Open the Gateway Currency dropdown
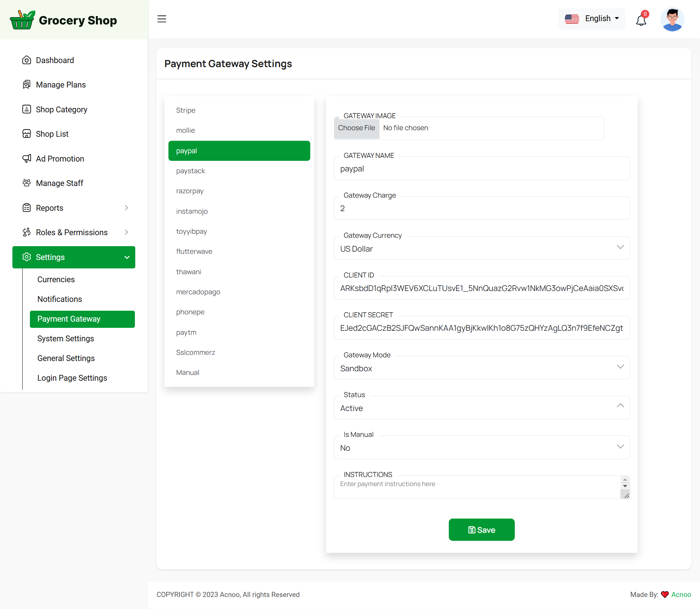Viewport: 700px width, 609px height. [481, 249]
